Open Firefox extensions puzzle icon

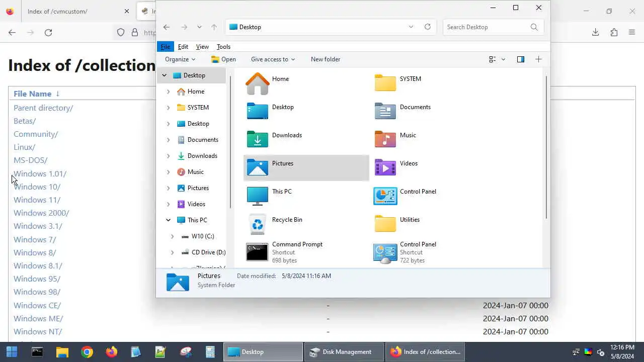pos(614,32)
